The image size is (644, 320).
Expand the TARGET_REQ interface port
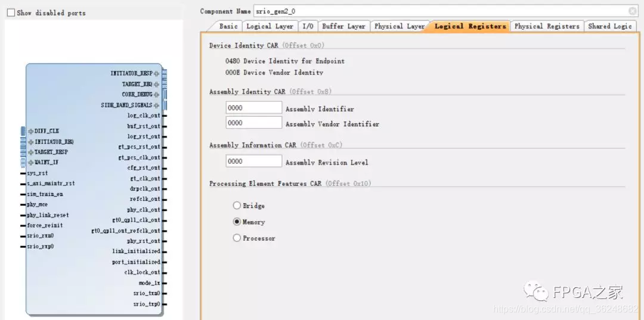pos(156,84)
